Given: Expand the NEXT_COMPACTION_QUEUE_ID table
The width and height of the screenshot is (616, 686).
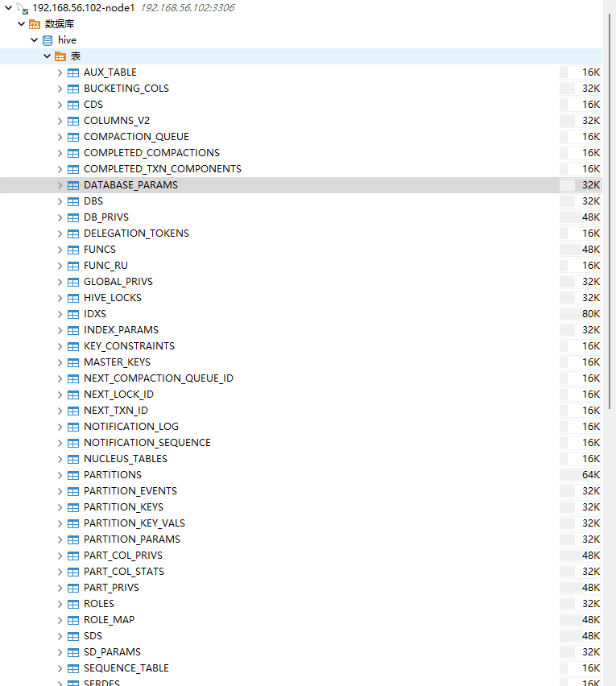Looking at the screenshot, I should tap(60, 378).
